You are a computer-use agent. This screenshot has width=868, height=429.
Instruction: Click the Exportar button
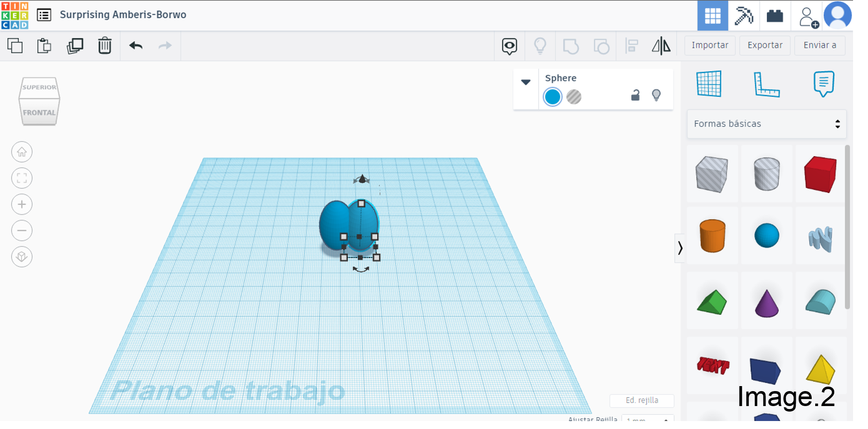pos(765,45)
